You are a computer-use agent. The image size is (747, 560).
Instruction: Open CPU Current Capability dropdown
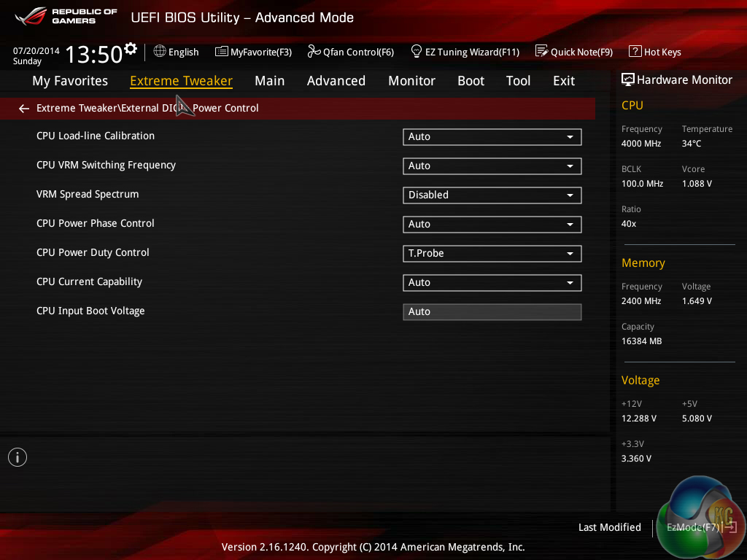point(492,283)
